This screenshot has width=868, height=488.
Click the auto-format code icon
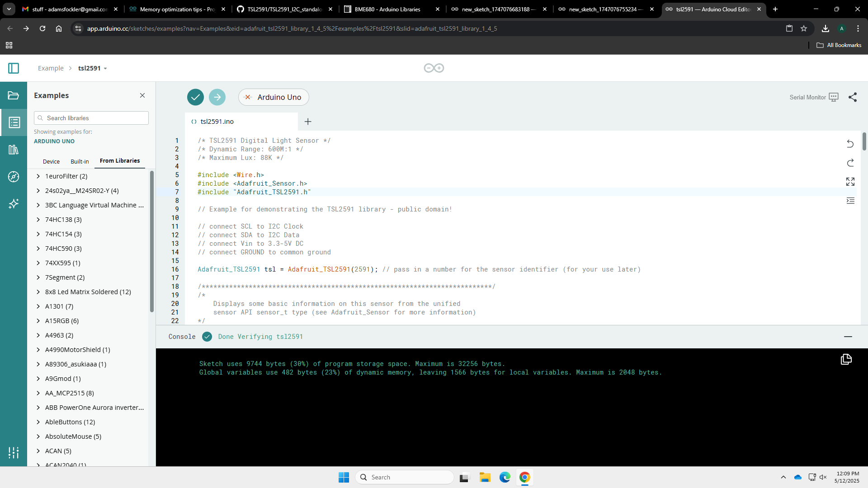(x=851, y=201)
